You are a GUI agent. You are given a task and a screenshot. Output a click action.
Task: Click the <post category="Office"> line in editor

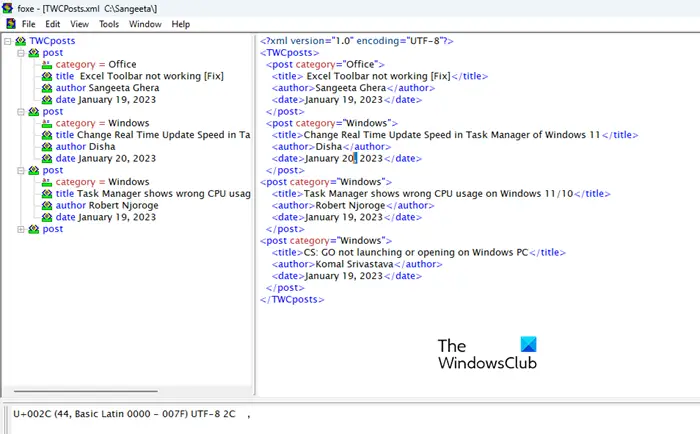325,64
